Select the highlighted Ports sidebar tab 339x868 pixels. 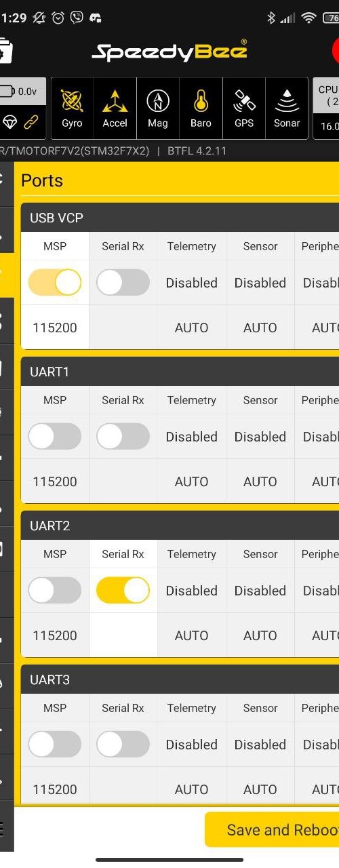6,275
